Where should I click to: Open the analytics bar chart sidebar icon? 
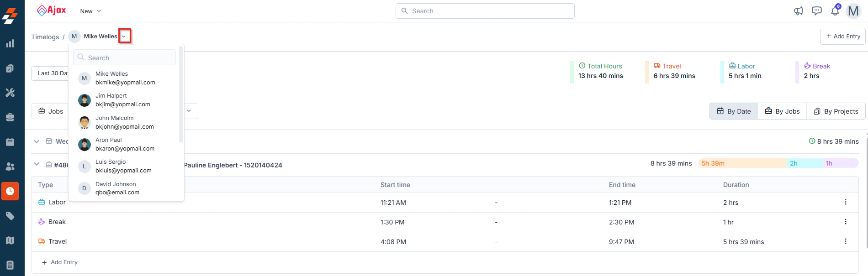tap(10, 44)
